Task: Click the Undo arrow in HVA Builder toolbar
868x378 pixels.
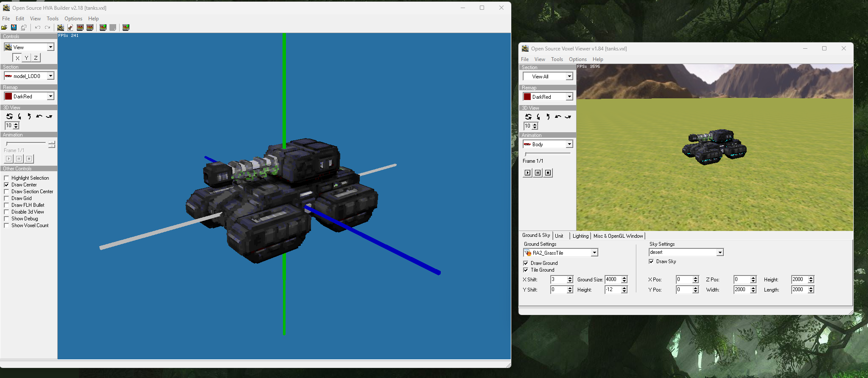Action: pyautogui.click(x=38, y=28)
